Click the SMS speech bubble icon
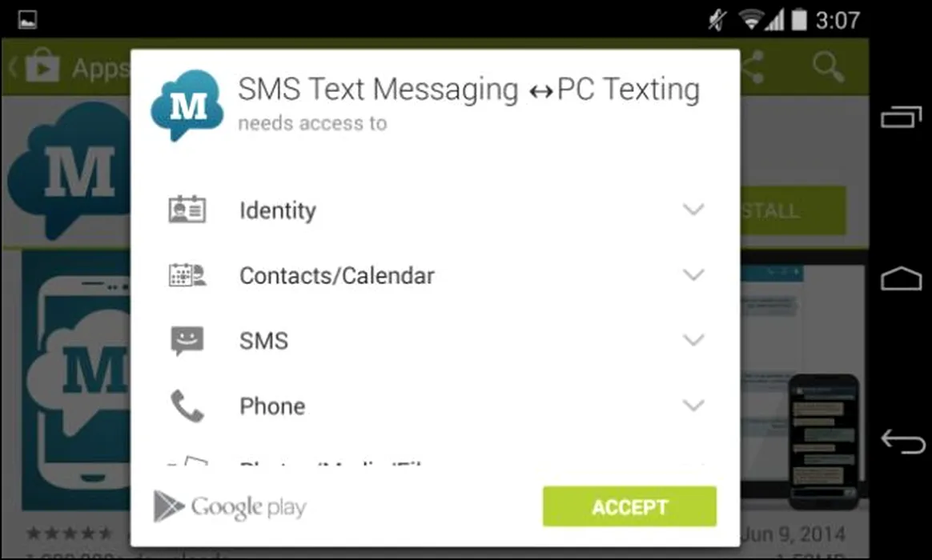 tap(187, 340)
